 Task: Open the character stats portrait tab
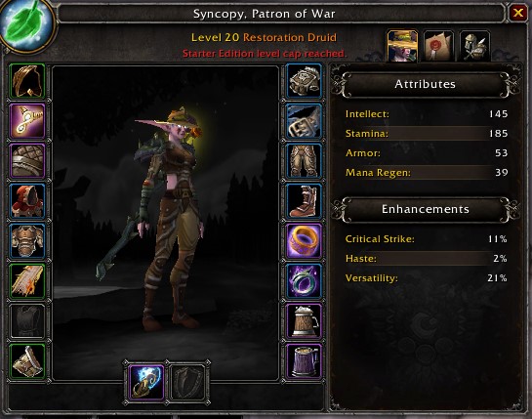(402, 46)
